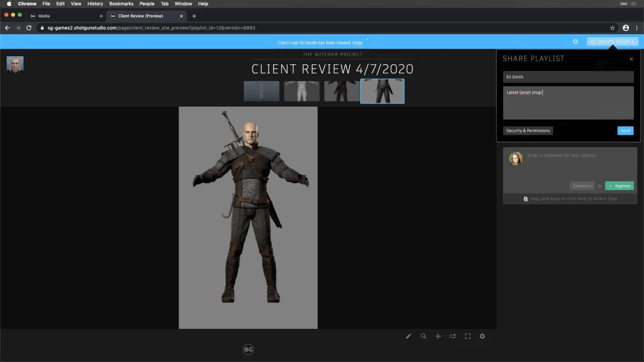Click the site lock icon

[43, 28]
